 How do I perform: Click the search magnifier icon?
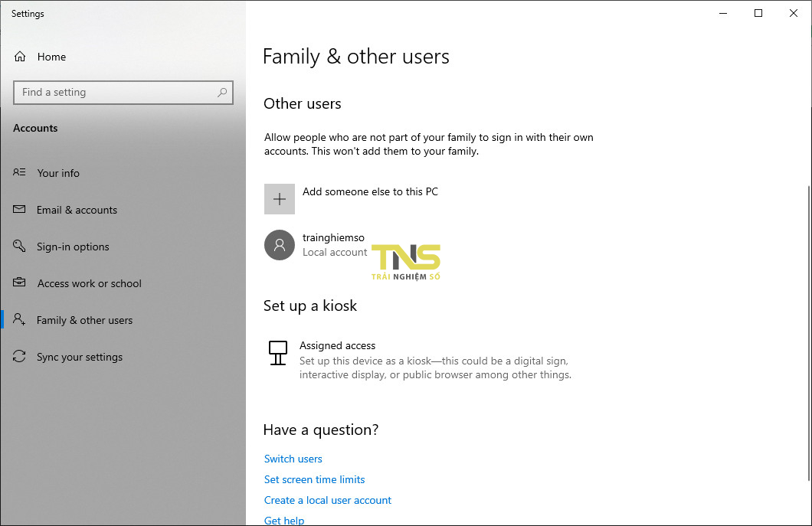(222, 93)
